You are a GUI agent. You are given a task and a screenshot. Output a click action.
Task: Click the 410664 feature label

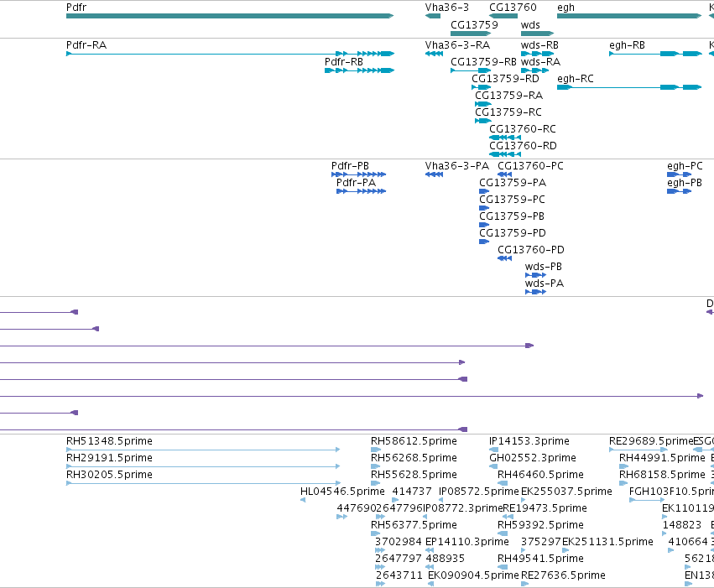pos(688,542)
